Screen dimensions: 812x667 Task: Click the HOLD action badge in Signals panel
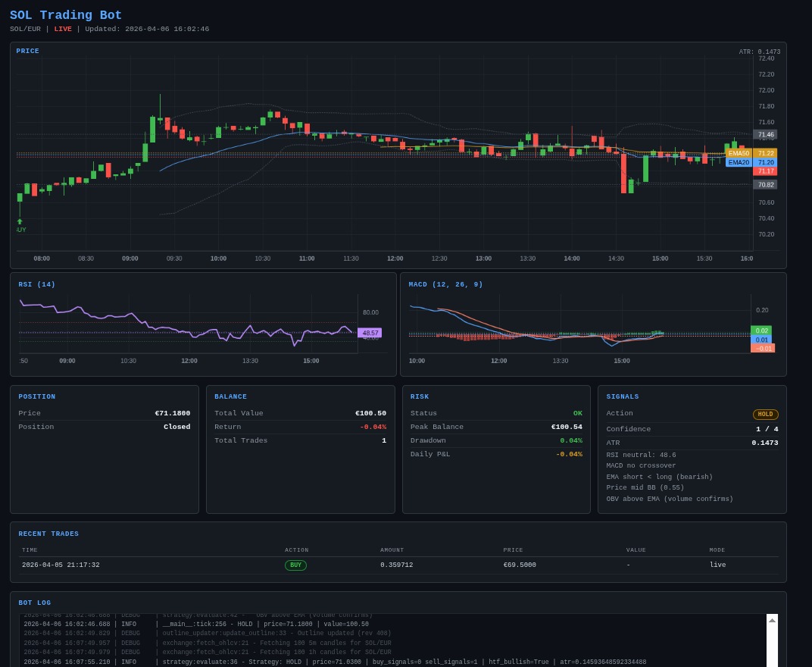point(765,415)
